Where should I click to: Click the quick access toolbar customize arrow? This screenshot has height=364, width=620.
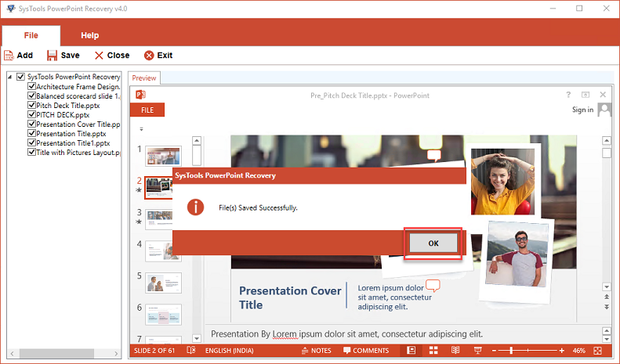coord(141,129)
